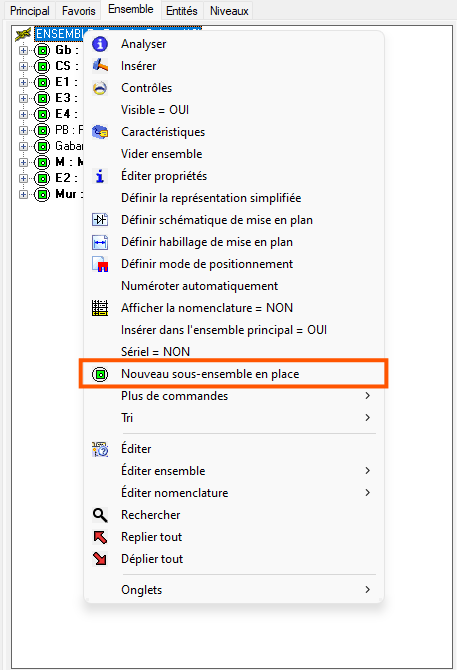Click the Caractéristiques icon

pos(100,132)
